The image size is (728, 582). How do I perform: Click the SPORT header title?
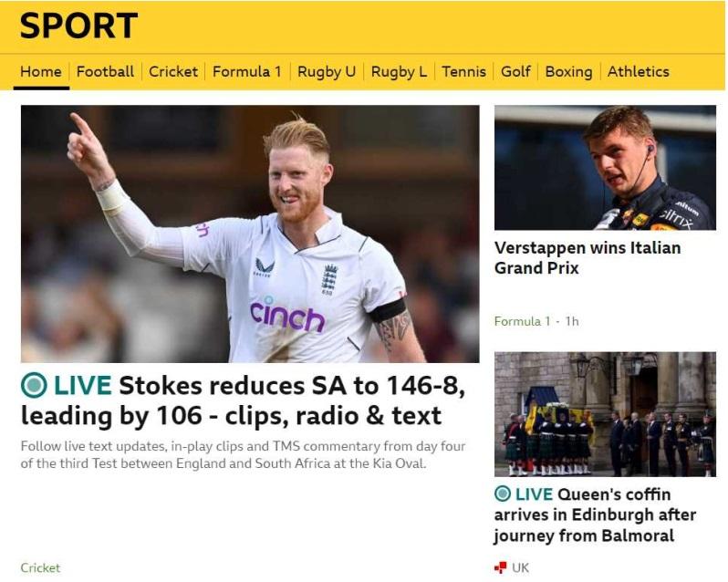78,26
